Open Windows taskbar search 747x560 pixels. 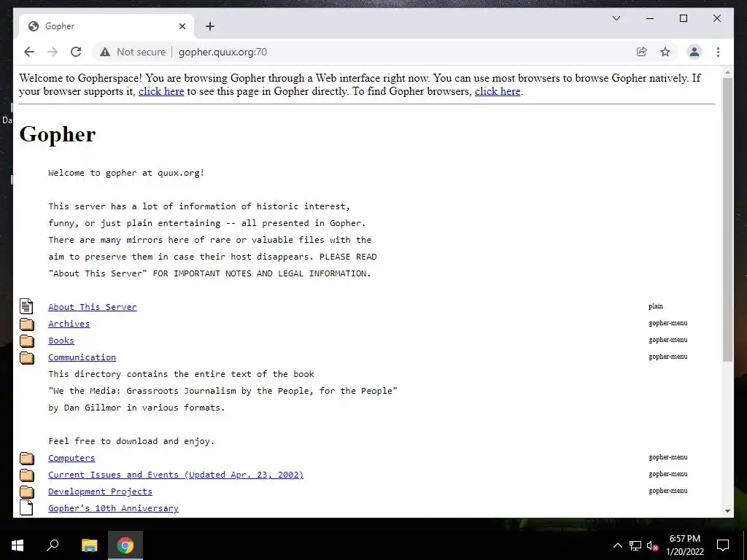[x=53, y=545]
